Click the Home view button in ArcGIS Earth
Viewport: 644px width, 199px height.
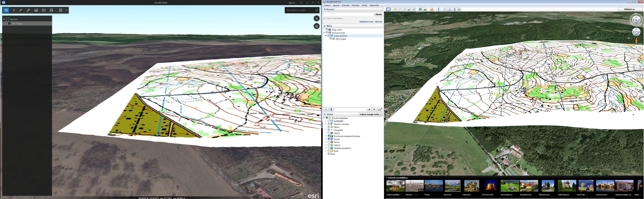click(x=316, y=26)
